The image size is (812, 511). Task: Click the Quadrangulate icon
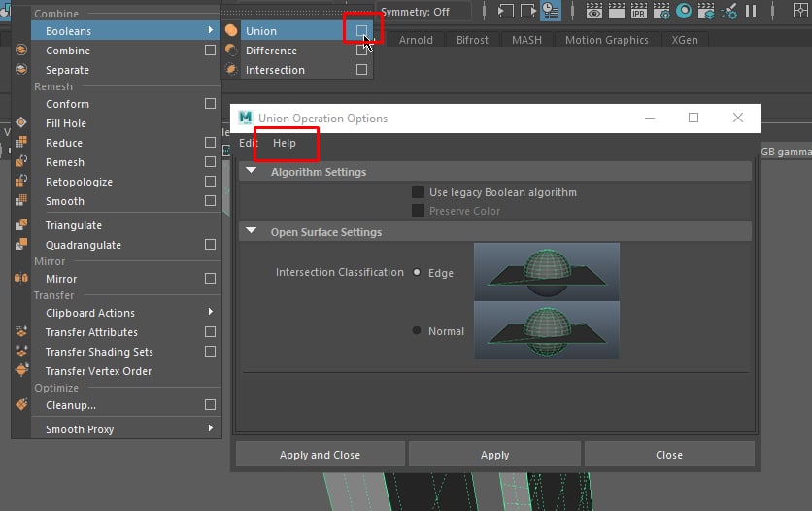point(21,244)
